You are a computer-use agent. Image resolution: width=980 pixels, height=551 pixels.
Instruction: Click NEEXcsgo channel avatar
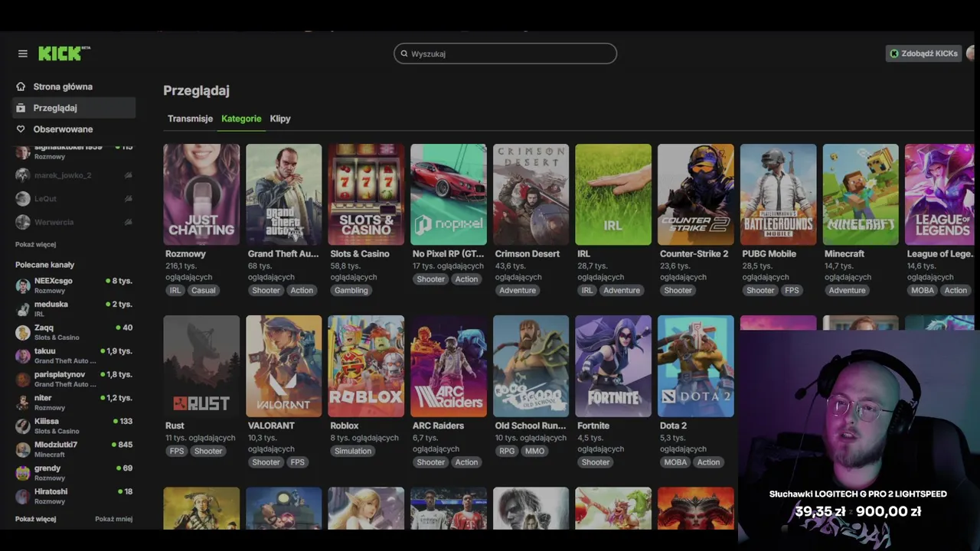point(23,285)
